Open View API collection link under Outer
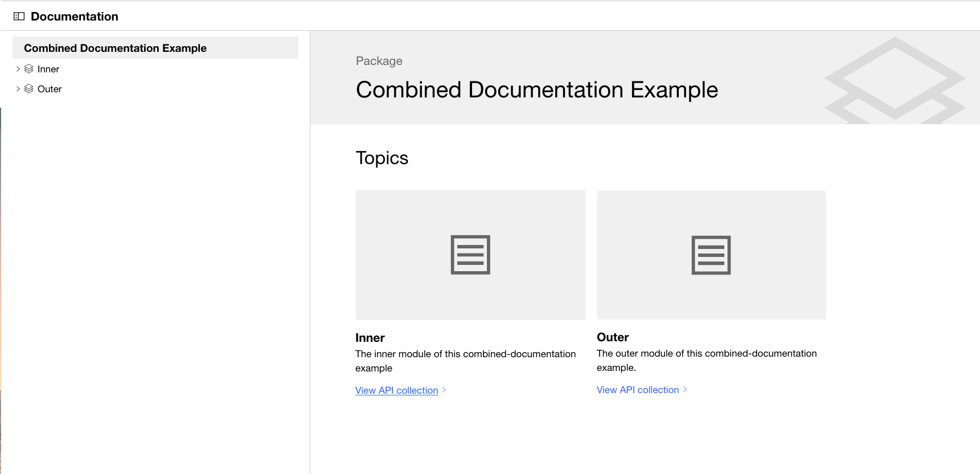Viewport: 980px width, 474px height. click(x=637, y=390)
